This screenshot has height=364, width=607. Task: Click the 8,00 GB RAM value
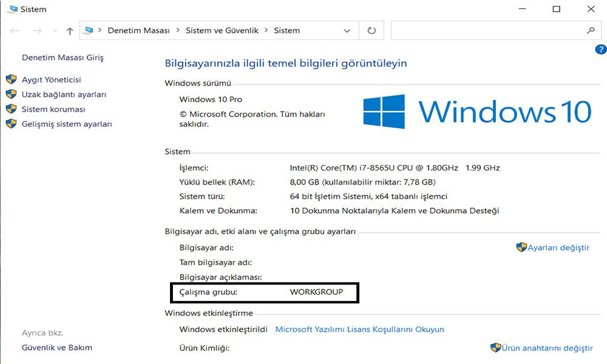363,182
